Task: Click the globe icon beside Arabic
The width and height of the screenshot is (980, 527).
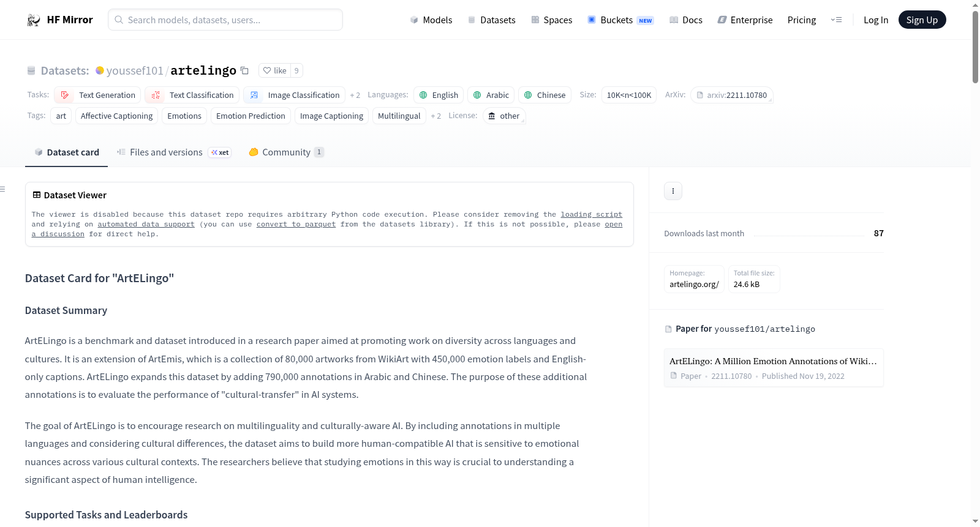Action: click(x=477, y=95)
